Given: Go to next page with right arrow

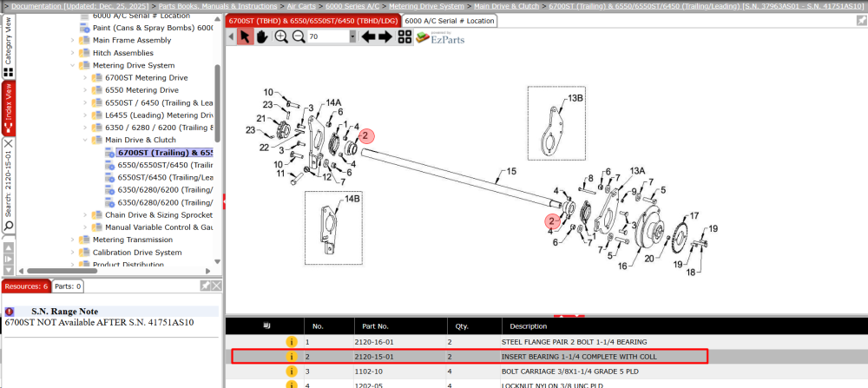Looking at the screenshot, I should click(385, 37).
